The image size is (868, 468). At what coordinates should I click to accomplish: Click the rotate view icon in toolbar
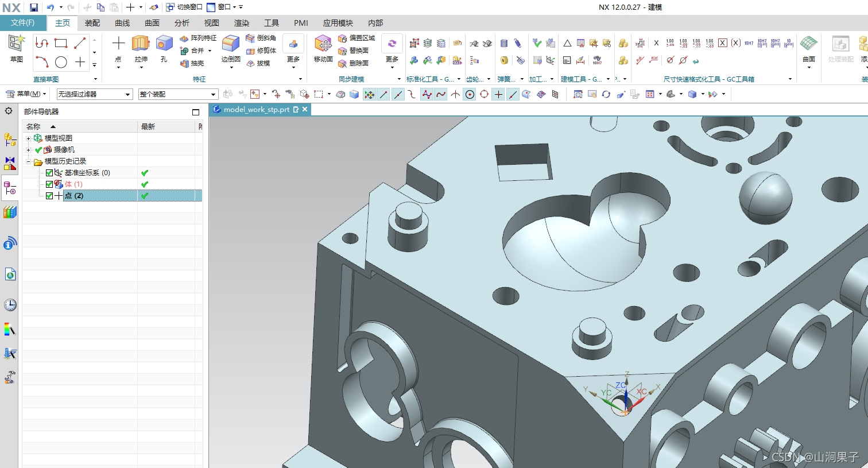point(606,94)
